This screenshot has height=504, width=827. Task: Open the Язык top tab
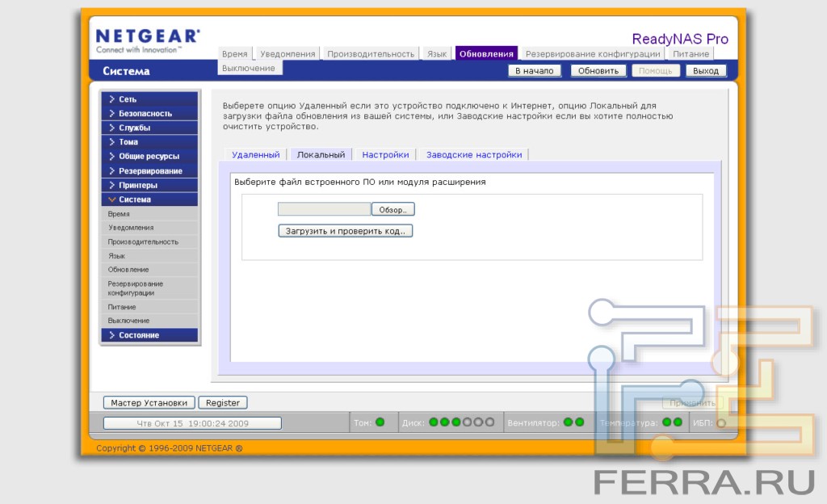(437, 54)
